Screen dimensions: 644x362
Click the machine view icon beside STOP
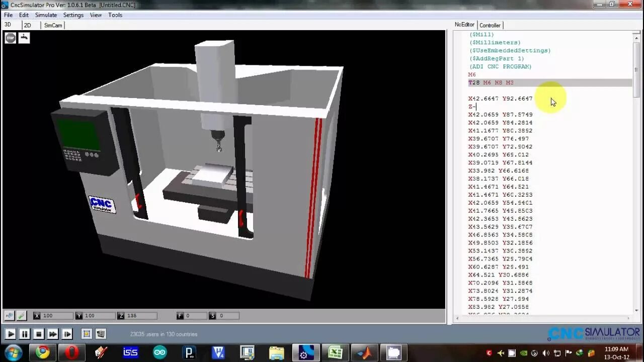click(x=24, y=38)
